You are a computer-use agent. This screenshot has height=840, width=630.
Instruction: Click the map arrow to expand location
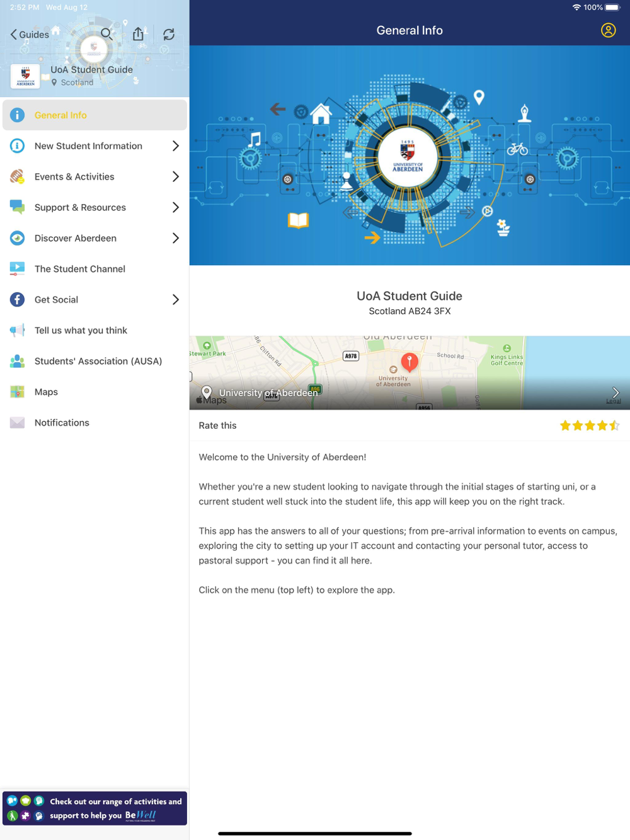(616, 392)
